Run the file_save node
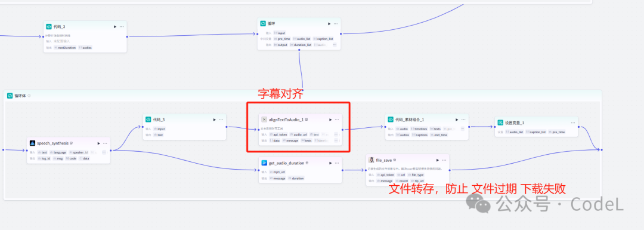Viewport: 644px width, 230px height. coord(438,160)
